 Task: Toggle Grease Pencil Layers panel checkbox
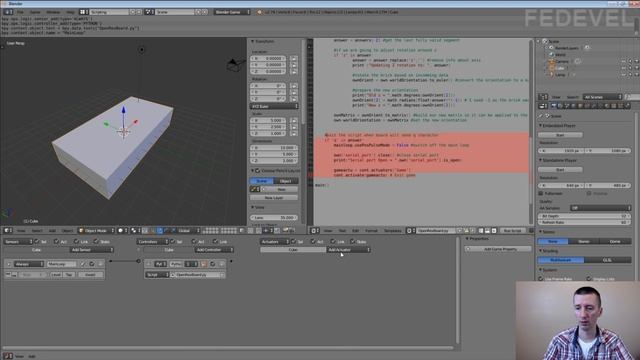258,171
